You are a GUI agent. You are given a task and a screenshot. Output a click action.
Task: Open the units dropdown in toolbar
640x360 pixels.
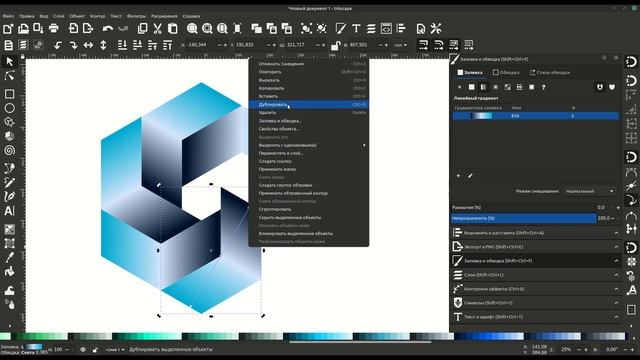click(400, 45)
